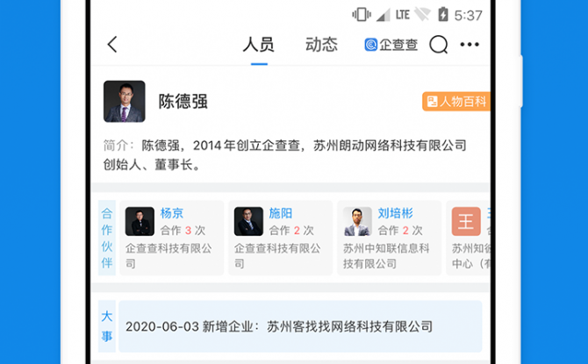View 陈德强 profile photo
This screenshot has height=364, width=588.
[125, 101]
